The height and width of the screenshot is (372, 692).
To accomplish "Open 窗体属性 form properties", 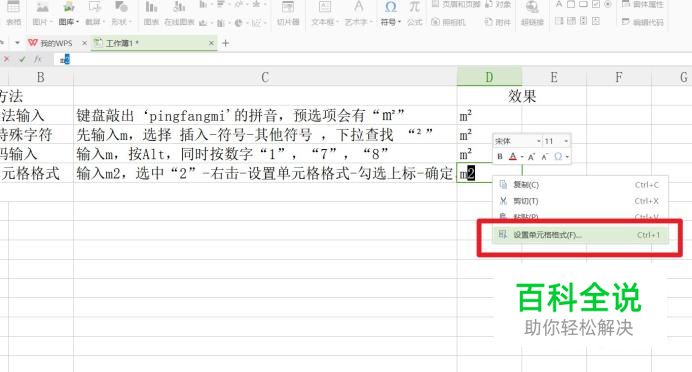I will click(643, 4).
